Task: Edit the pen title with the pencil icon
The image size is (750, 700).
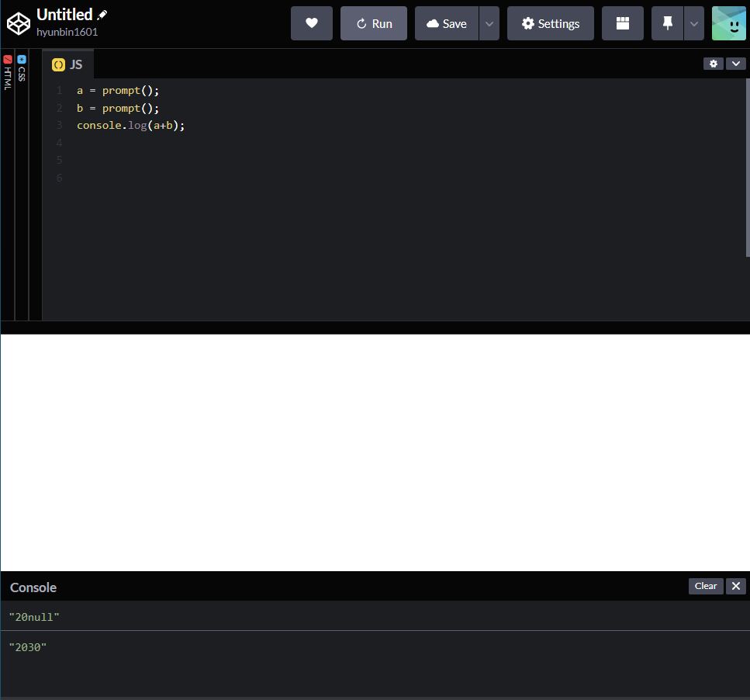Action: (x=102, y=15)
